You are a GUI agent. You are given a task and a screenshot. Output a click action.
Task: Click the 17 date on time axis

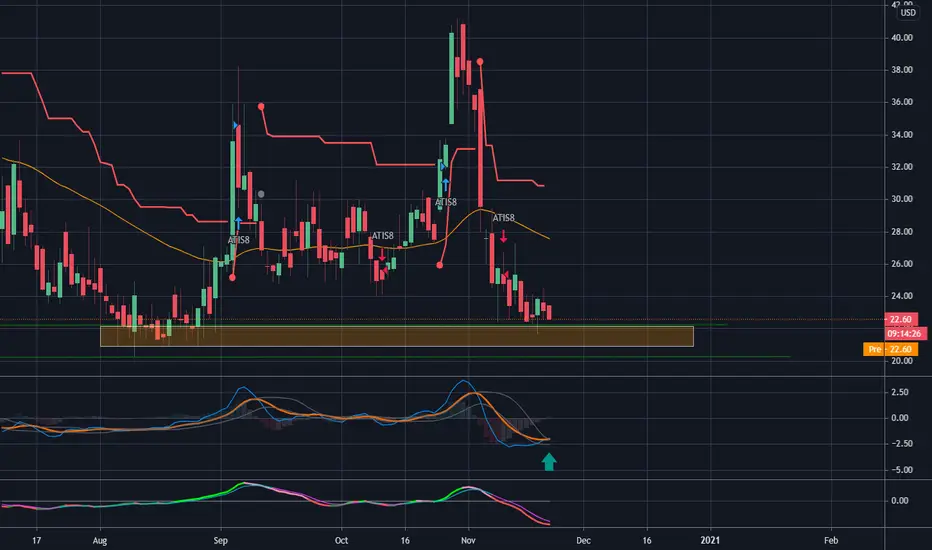[x=37, y=540]
